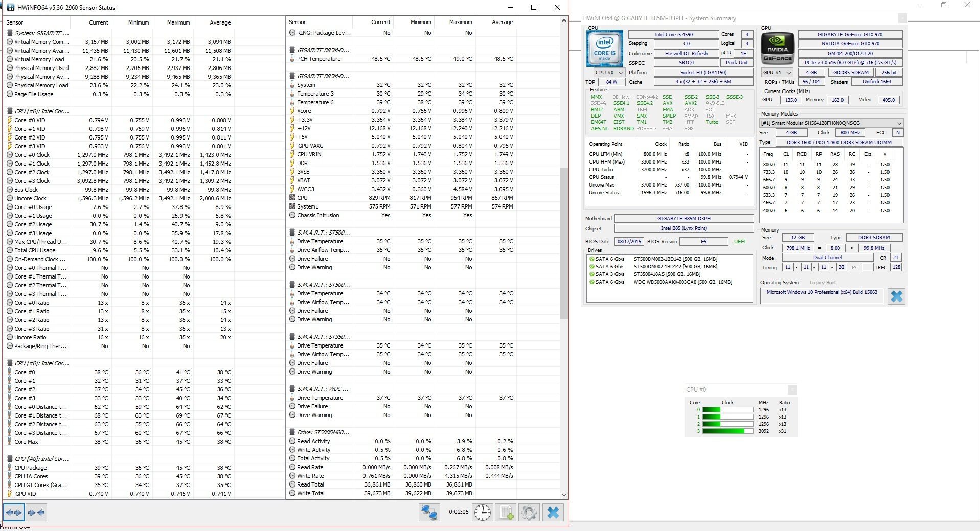The width and height of the screenshot is (980, 531).
Task: Click the NVIDIA GeForce logo
Action: pyautogui.click(x=778, y=49)
